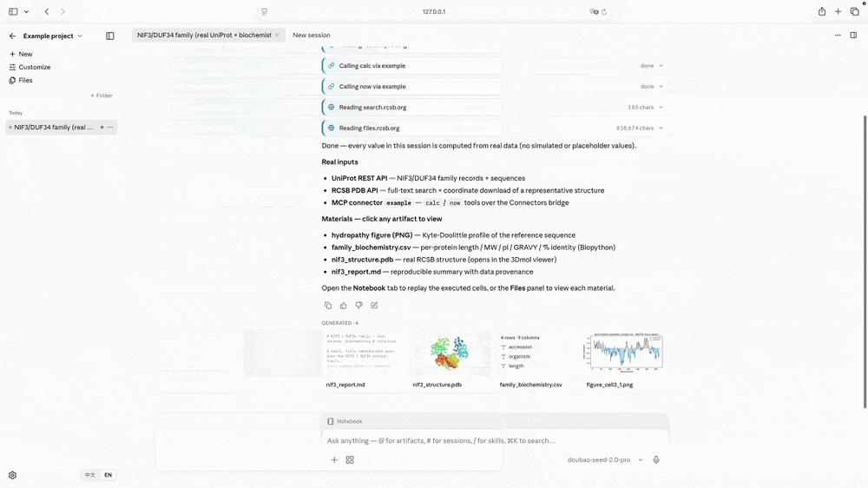
Task: Click the conversation vertical scrollbar
Action: pyautogui.click(x=865, y=261)
